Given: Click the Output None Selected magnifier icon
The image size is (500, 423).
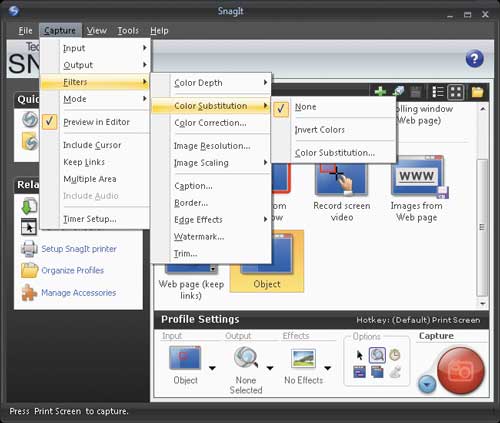Looking at the screenshot, I should (246, 358).
